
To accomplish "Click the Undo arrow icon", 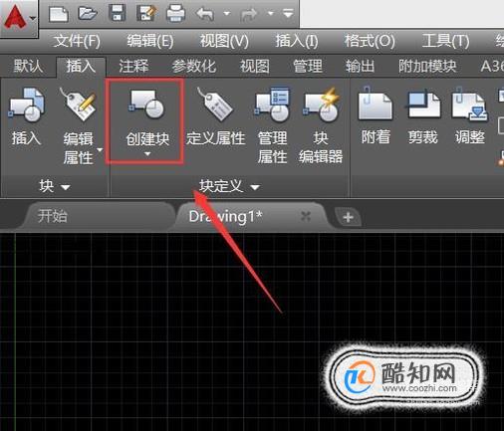I will (205, 14).
